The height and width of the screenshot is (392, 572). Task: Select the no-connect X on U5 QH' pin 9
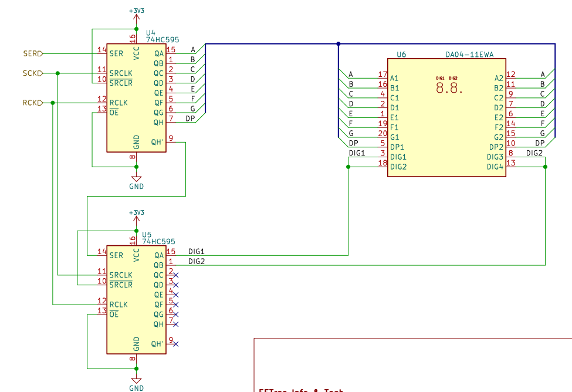(175, 344)
